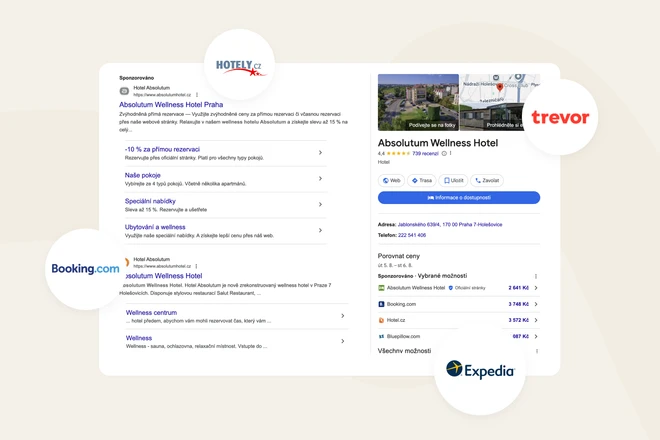Open the 'Wellness centrum' link

(x=152, y=312)
